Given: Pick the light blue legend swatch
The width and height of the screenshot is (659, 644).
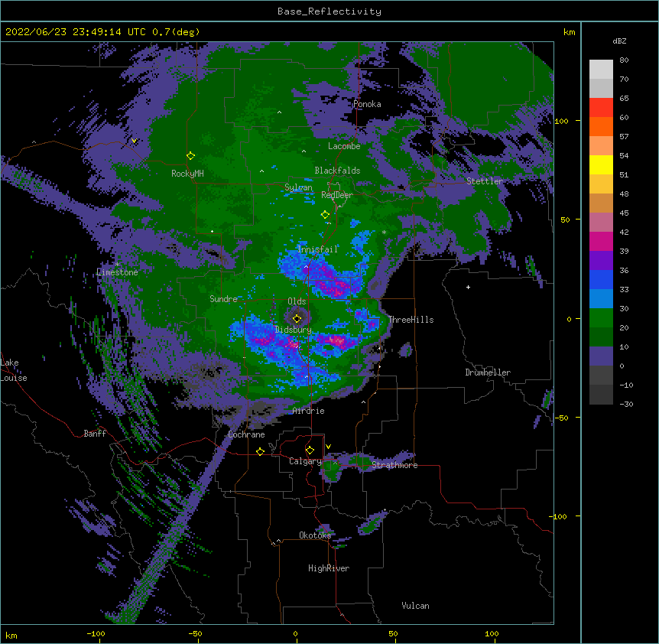Looking at the screenshot, I should click(601, 299).
